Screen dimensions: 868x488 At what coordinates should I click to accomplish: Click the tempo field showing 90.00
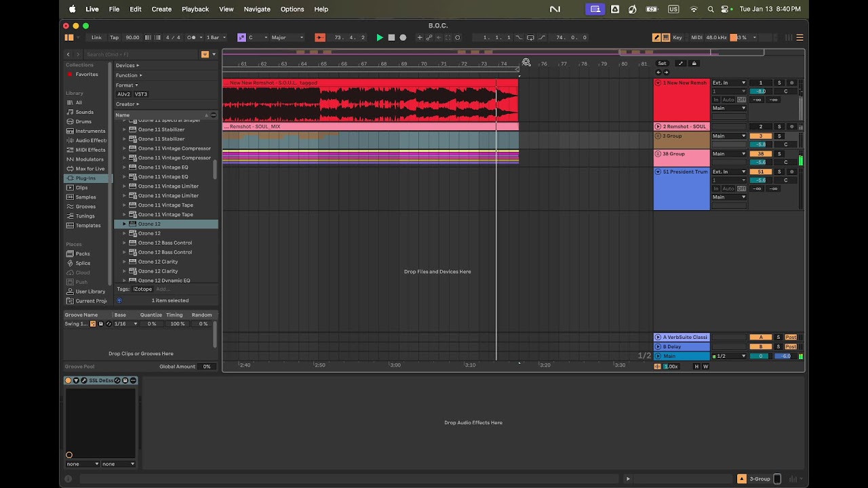132,37
